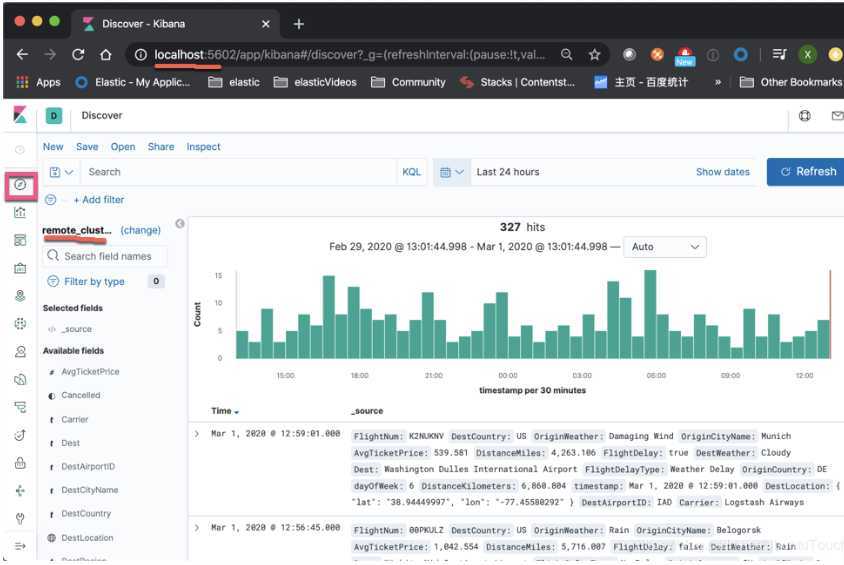844x565 pixels.
Task: Click the browser zoom magnifier icon
Action: tap(566, 54)
